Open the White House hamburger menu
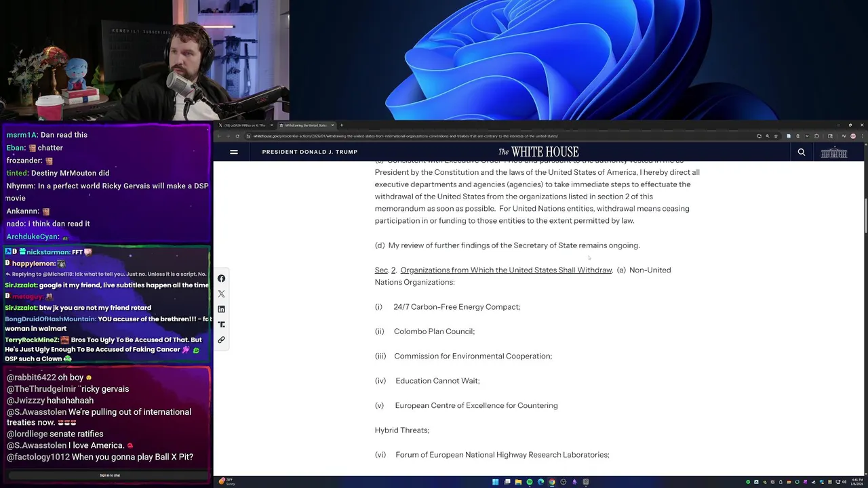The width and height of the screenshot is (868, 488). click(x=234, y=152)
